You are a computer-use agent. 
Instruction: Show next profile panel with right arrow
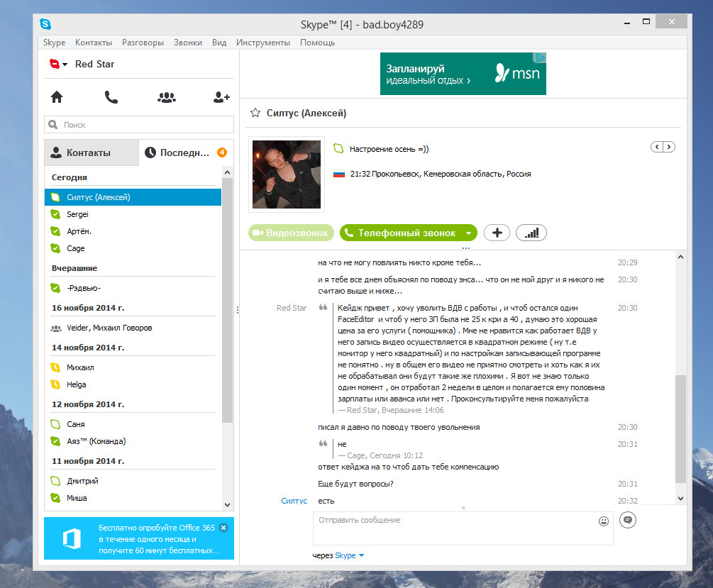click(669, 147)
